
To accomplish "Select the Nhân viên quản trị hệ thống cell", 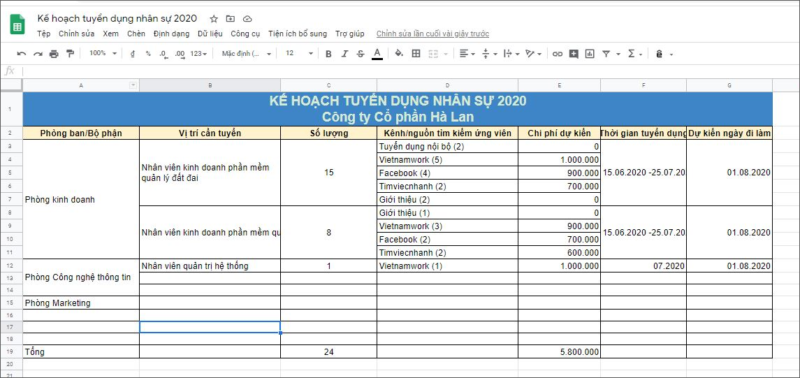I will click(210, 266).
